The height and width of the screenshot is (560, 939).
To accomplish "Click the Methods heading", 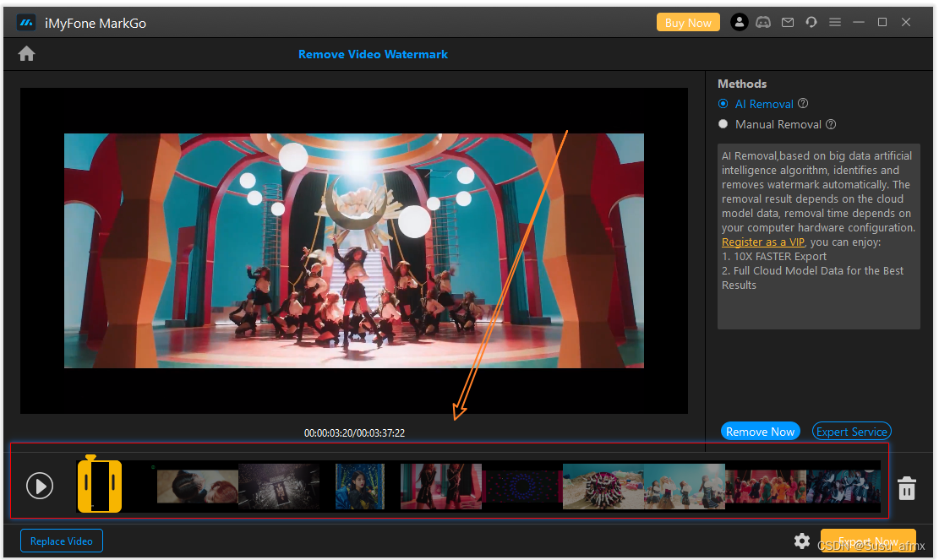I will (742, 84).
